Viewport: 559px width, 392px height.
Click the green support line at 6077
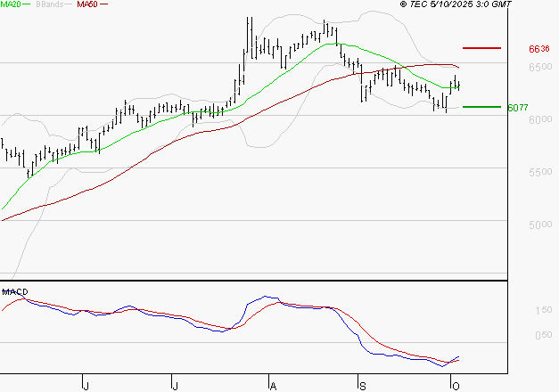point(482,107)
